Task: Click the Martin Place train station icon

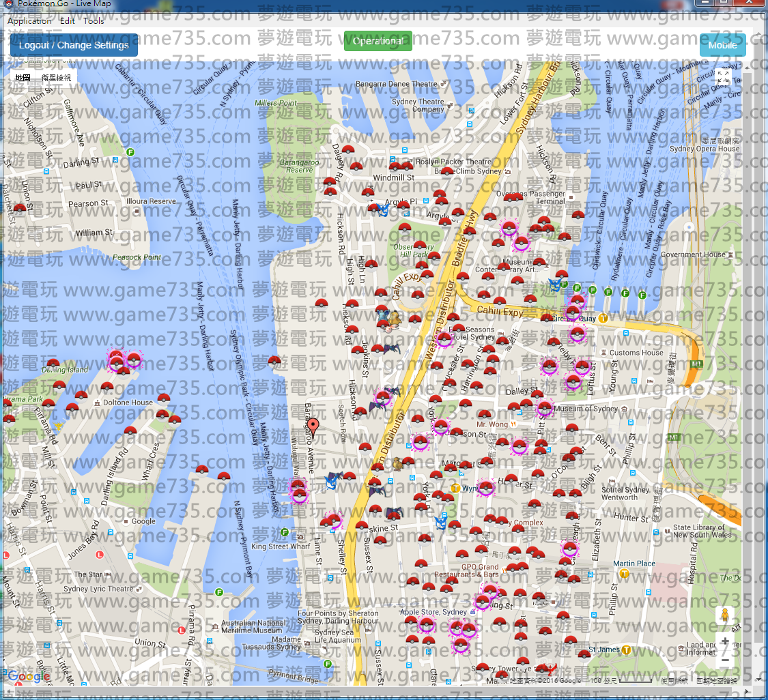Action: point(623,573)
